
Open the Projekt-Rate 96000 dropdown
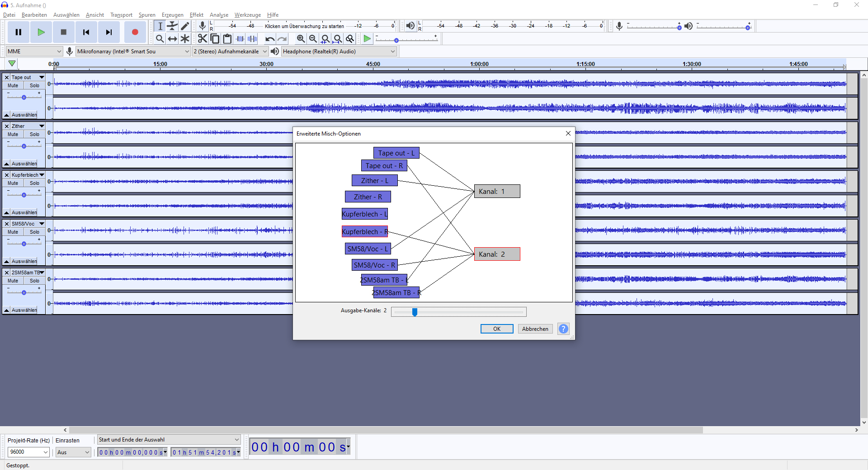click(x=28, y=452)
